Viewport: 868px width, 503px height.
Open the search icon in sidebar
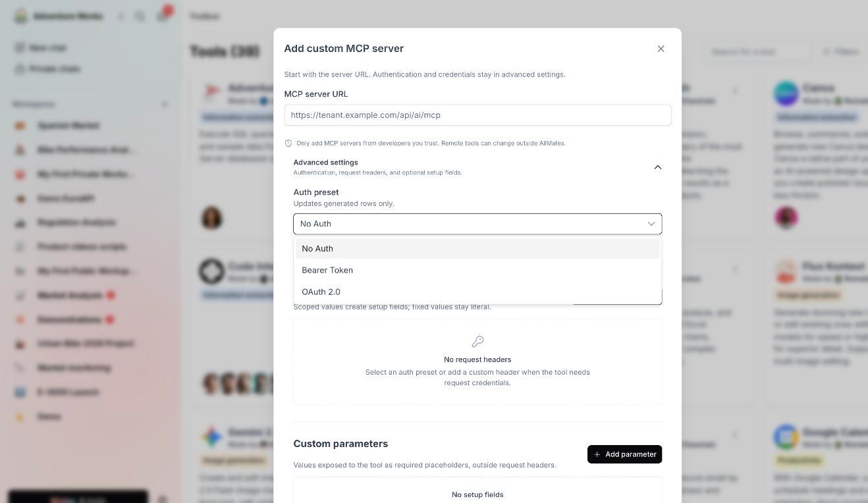[140, 16]
